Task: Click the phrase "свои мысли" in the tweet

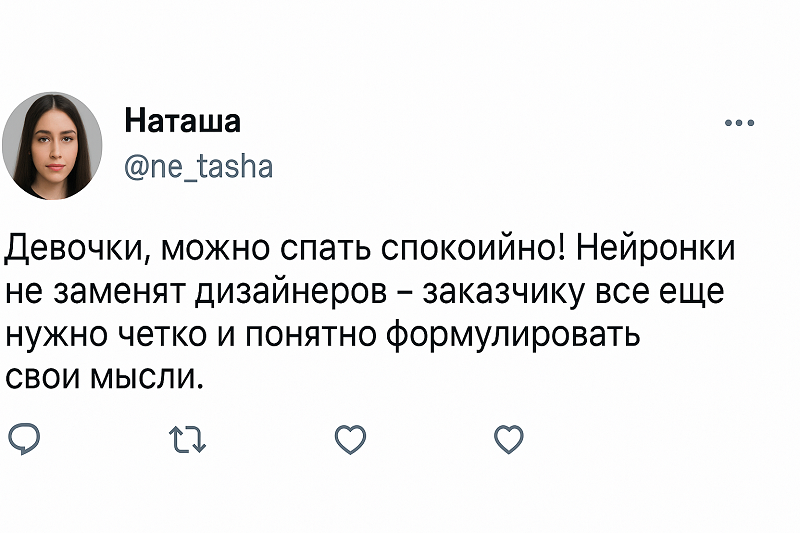Action: pyautogui.click(x=104, y=380)
